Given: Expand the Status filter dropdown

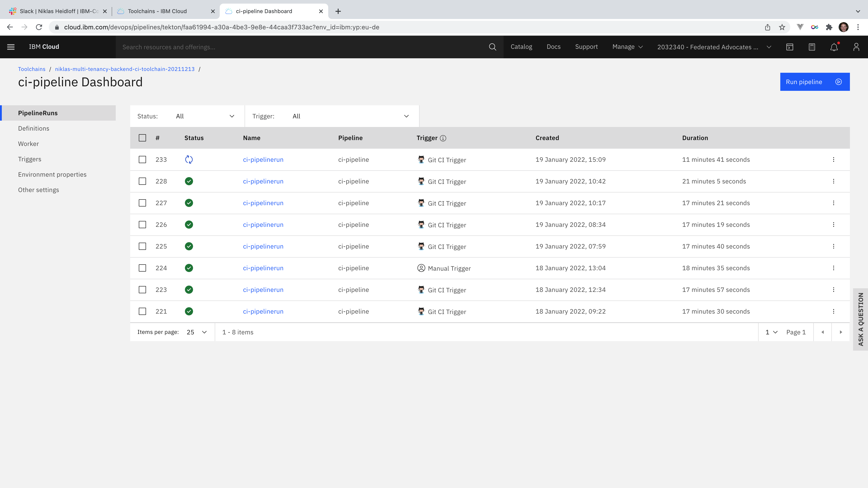Looking at the screenshot, I should pyautogui.click(x=205, y=116).
